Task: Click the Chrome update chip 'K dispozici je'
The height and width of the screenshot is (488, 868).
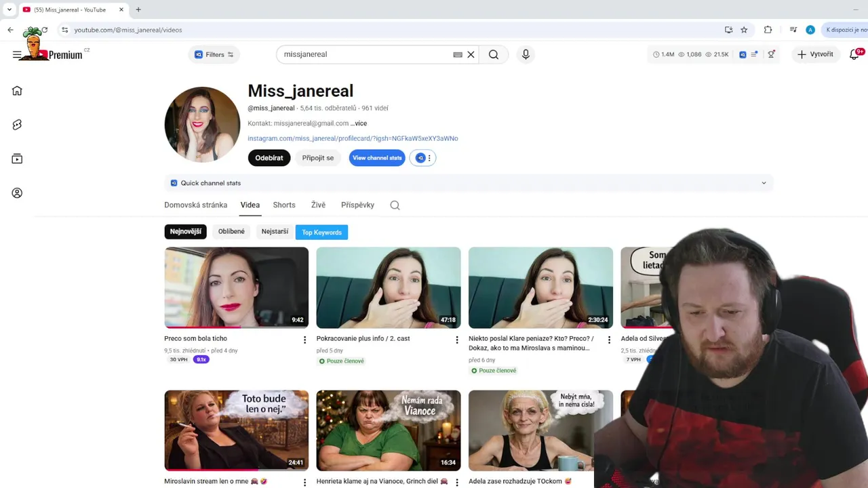Action: click(x=844, y=30)
